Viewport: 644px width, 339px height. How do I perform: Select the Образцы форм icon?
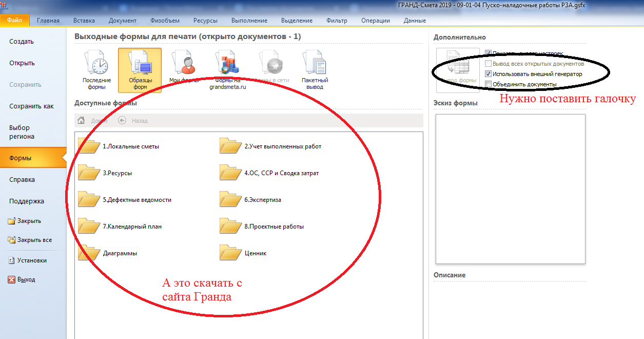[140, 70]
